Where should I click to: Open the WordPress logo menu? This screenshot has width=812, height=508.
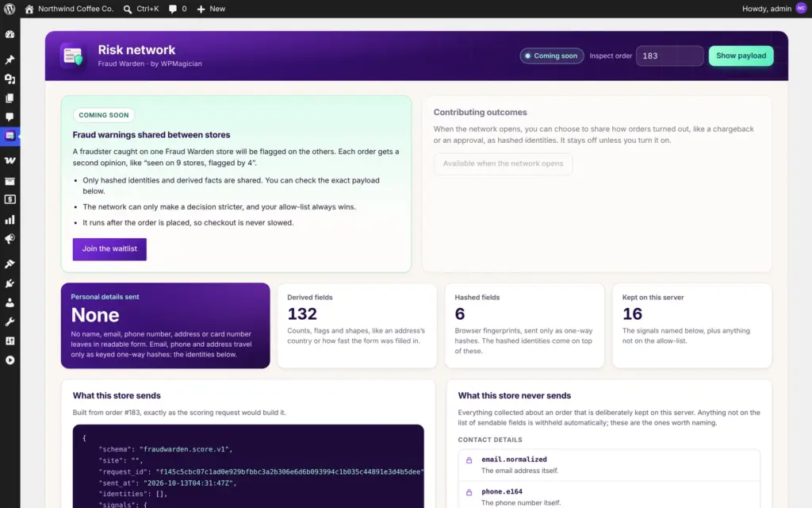[x=10, y=9]
